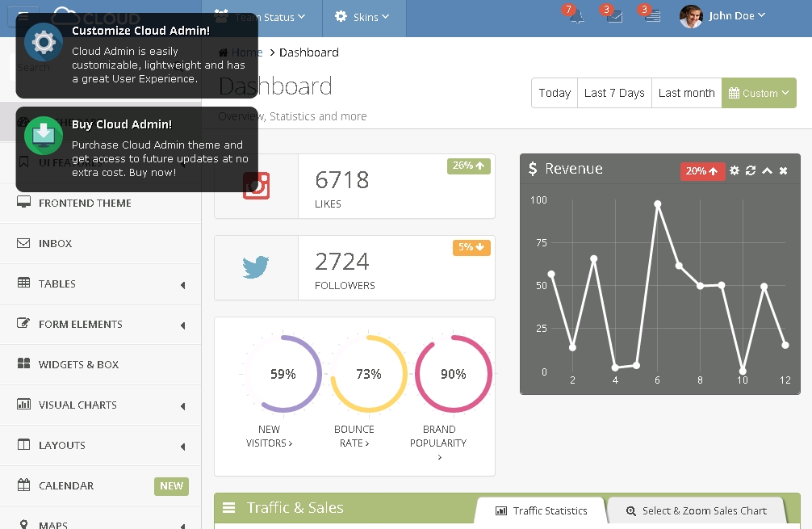This screenshot has height=529, width=812.
Task: Switch to Traffic Statistics tab
Action: [x=541, y=510]
